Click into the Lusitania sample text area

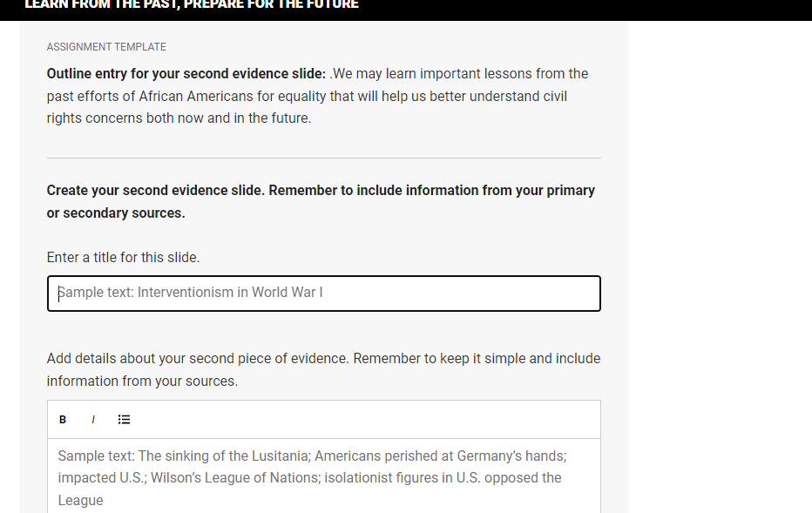tap(323, 477)
